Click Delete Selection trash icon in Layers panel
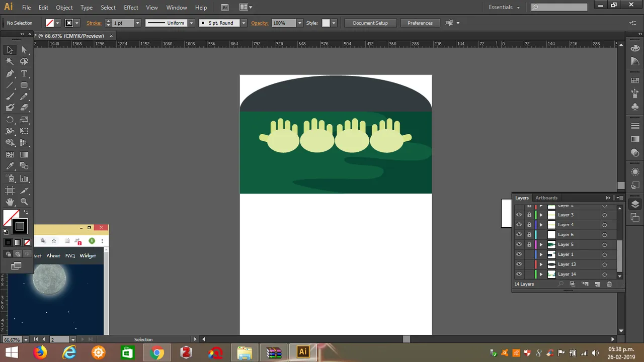The width and height of the screenshot is (644, 362). 609,284
